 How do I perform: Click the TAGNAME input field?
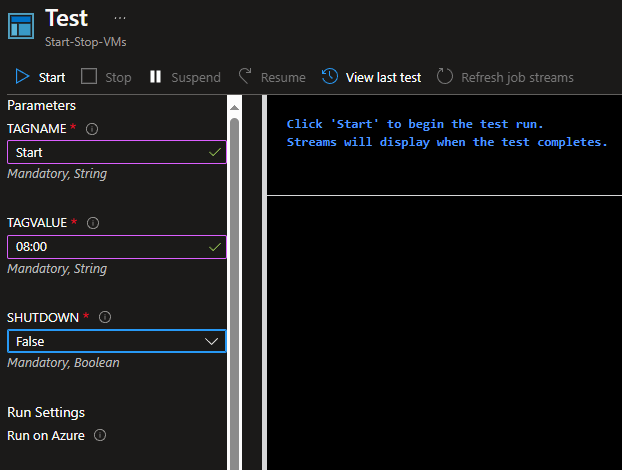(105, 152)
